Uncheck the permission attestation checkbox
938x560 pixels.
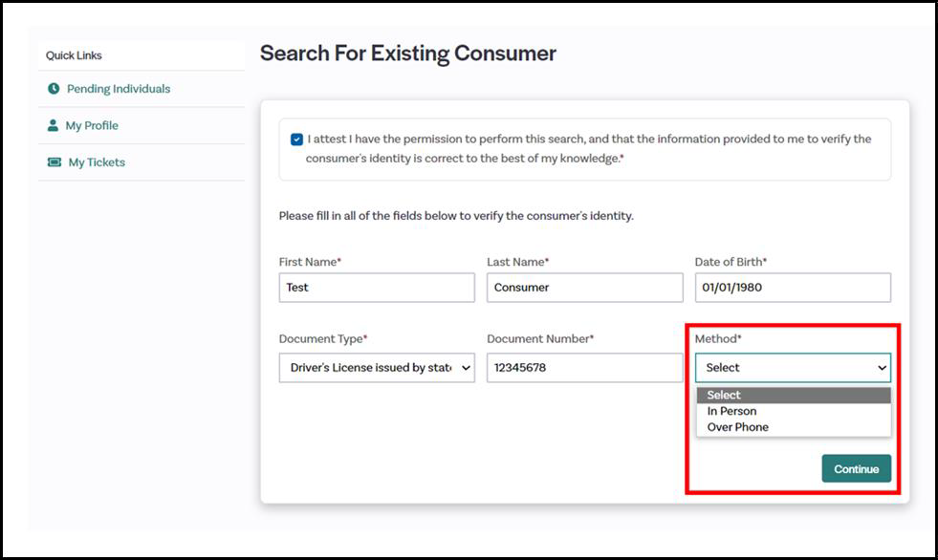point(296,140)
